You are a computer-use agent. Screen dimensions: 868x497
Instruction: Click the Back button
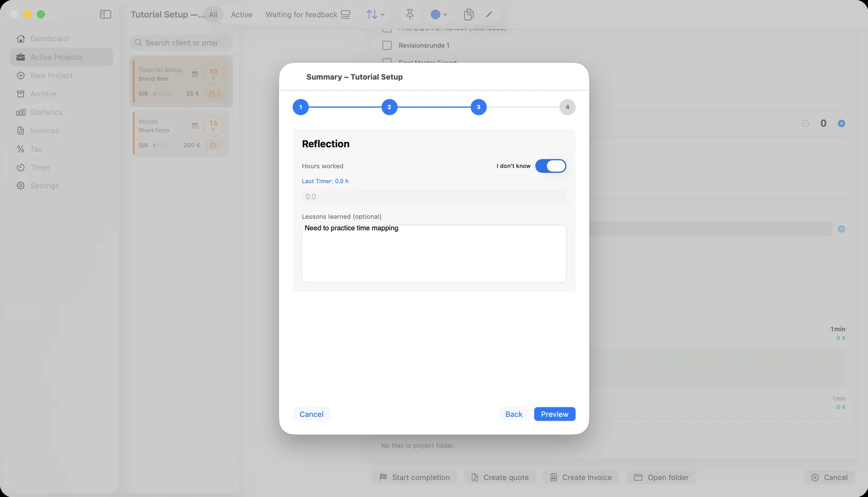point(514,414)
